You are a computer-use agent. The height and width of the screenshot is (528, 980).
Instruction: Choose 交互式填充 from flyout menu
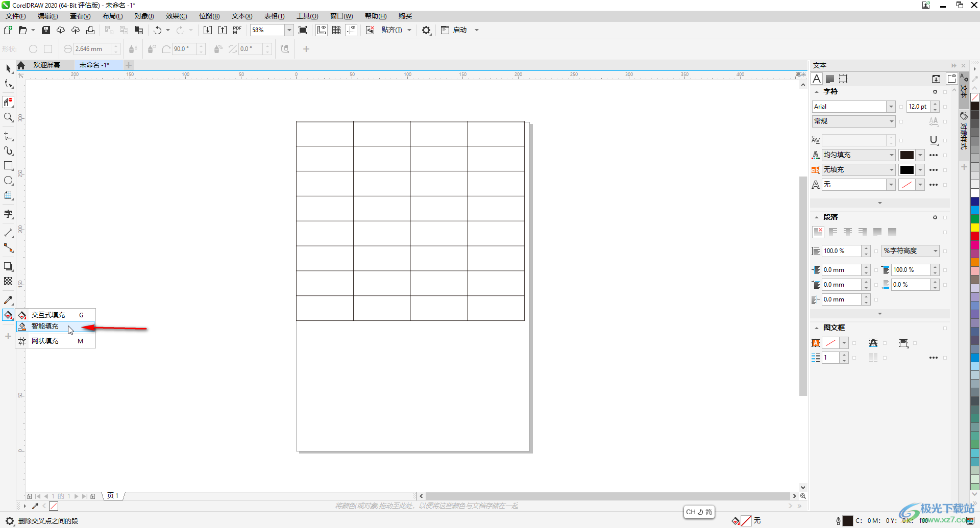(55, 315)
